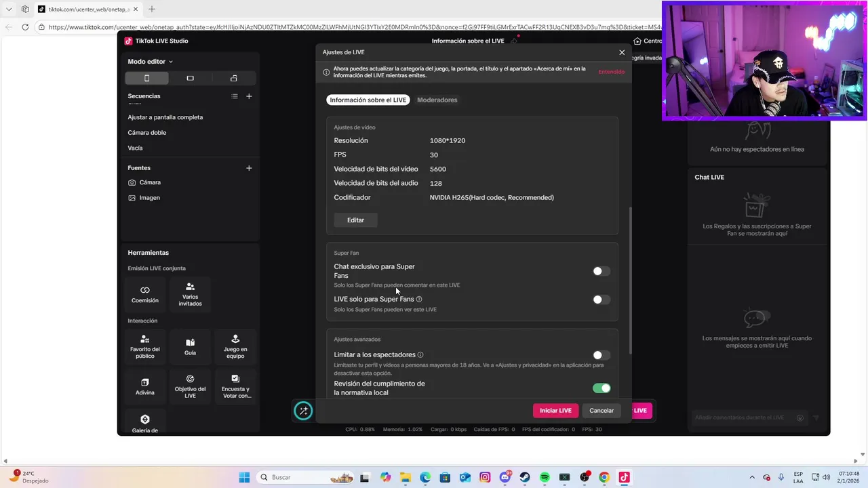
Task: Select the landscape layout icon
Action: point(190,78)
